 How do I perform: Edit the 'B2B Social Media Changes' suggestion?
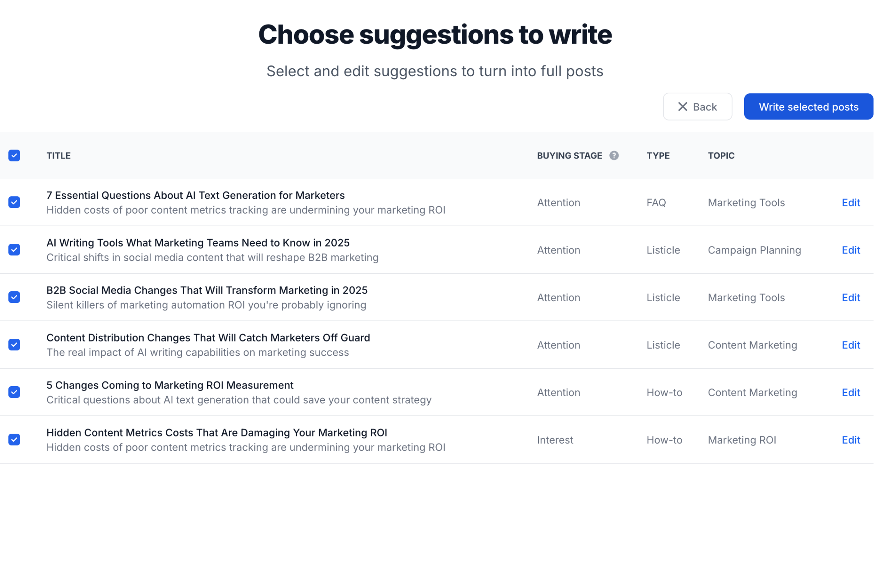[850, 297]
